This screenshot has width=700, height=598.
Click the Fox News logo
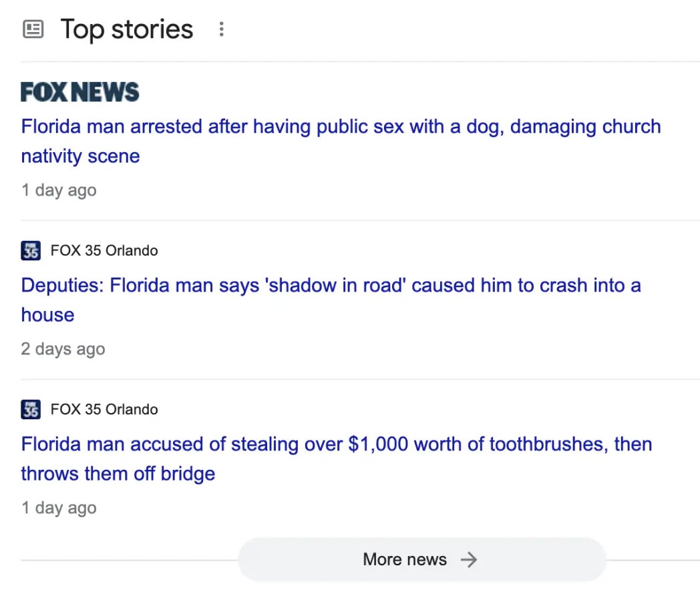(79, 92)
